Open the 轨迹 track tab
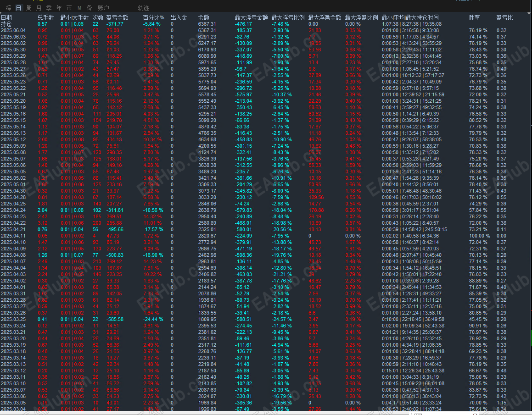 point(143,7)
